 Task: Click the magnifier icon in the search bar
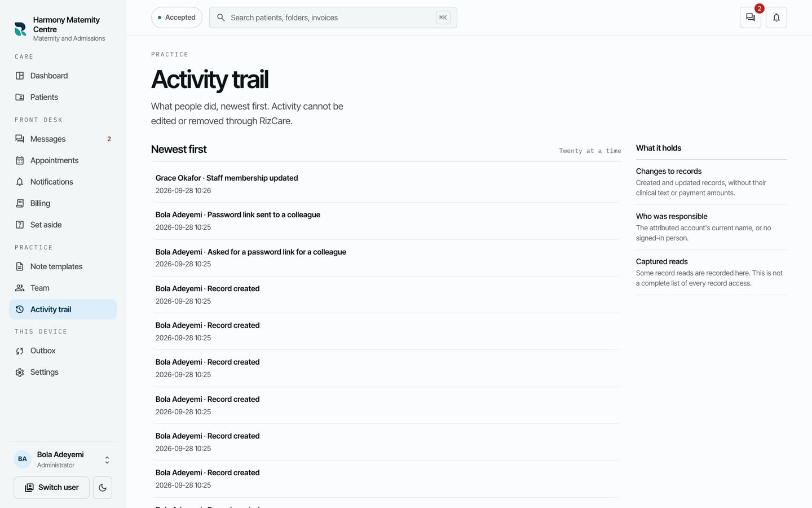point(221,17)
